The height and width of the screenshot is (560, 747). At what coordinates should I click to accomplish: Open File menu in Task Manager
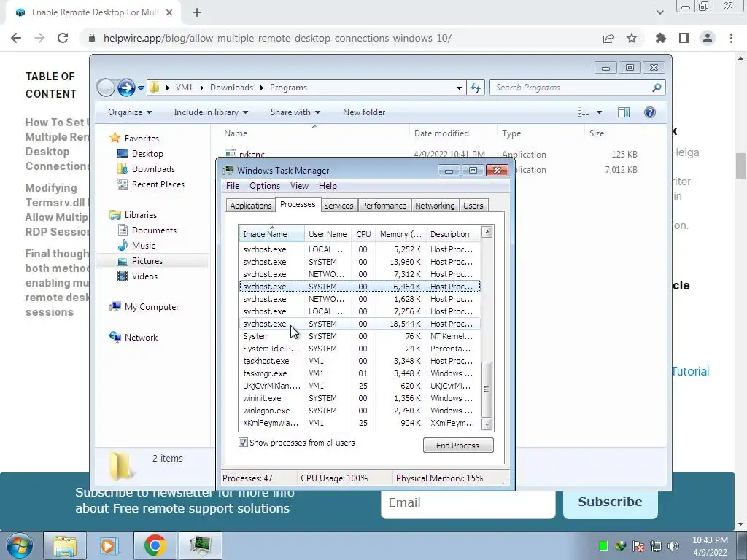pos(233,186)
